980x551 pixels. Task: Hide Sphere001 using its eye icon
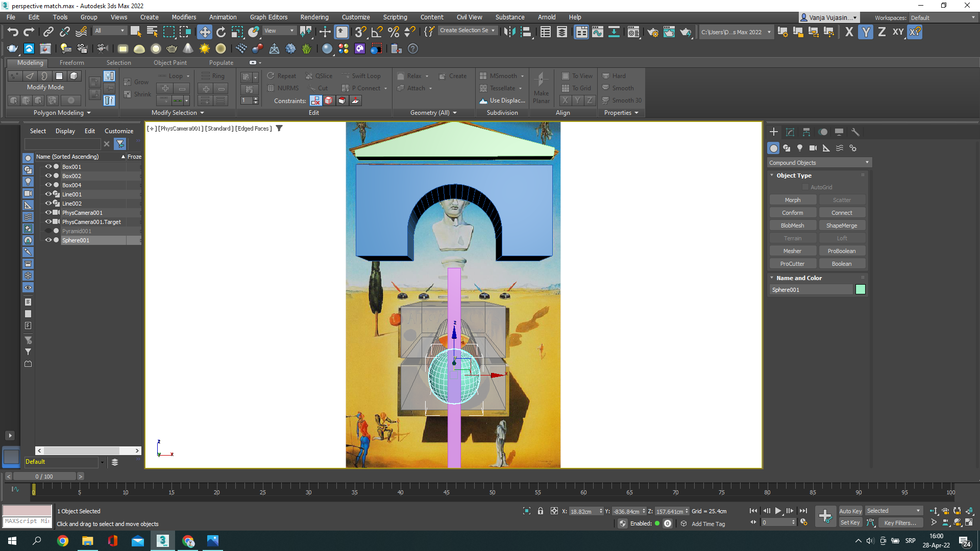48,240
